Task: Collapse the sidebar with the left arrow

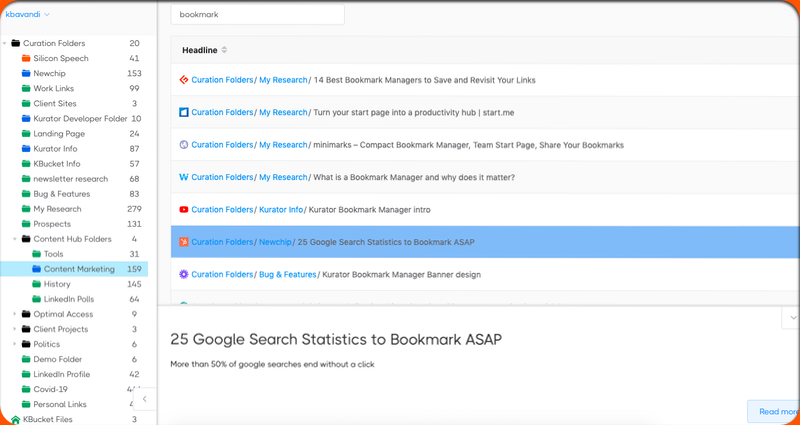Action: [x=144, y=399]
